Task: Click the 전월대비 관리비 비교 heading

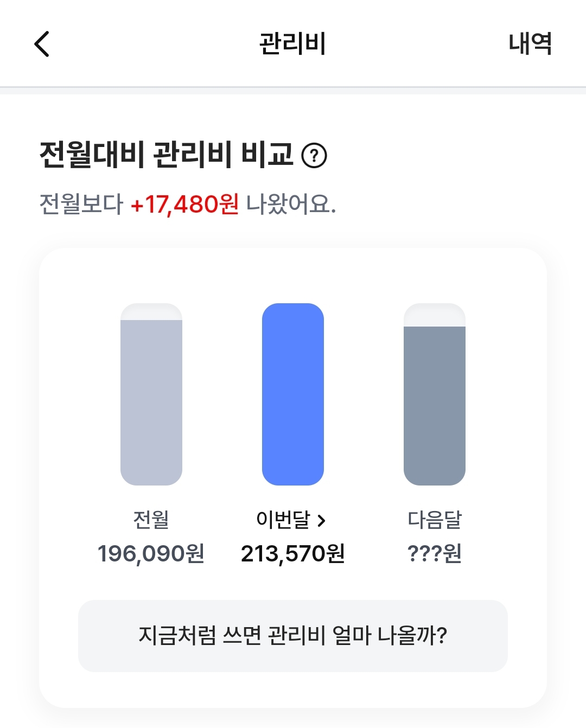Action: point(166,155)
